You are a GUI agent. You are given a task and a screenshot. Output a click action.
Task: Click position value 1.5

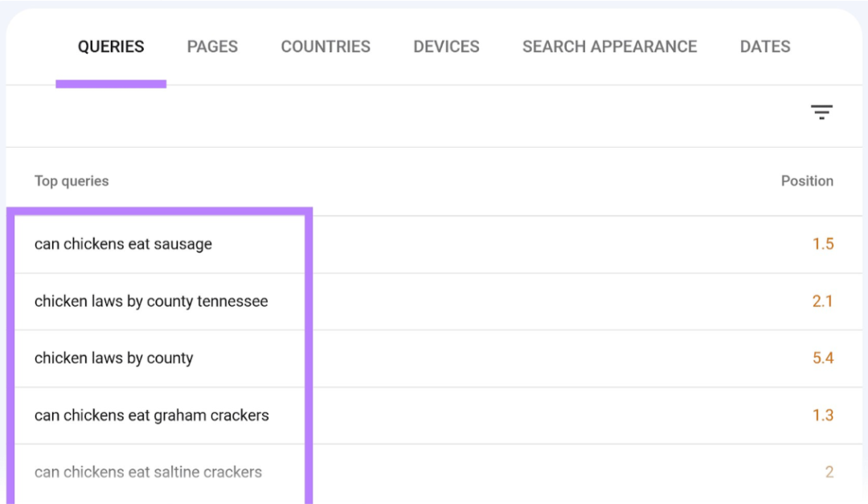(823, 244)
